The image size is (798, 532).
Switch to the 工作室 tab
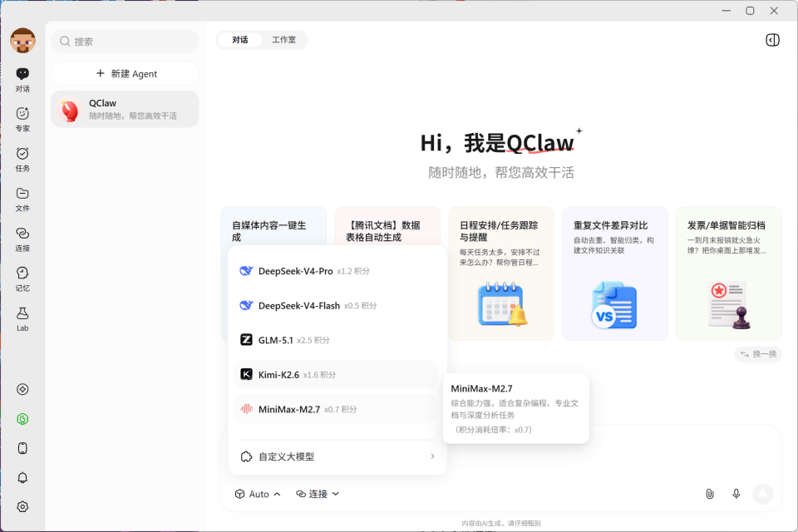pyautogui.click(x=283, y=40)
